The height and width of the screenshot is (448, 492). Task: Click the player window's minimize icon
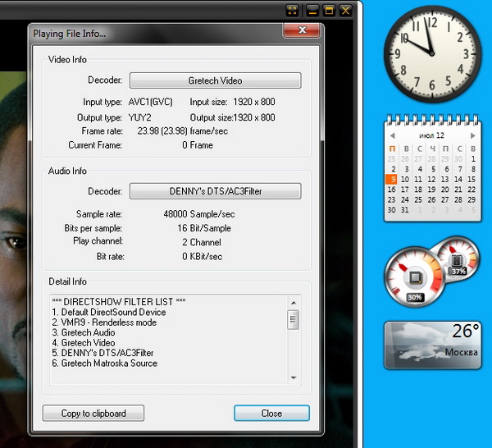312,11
